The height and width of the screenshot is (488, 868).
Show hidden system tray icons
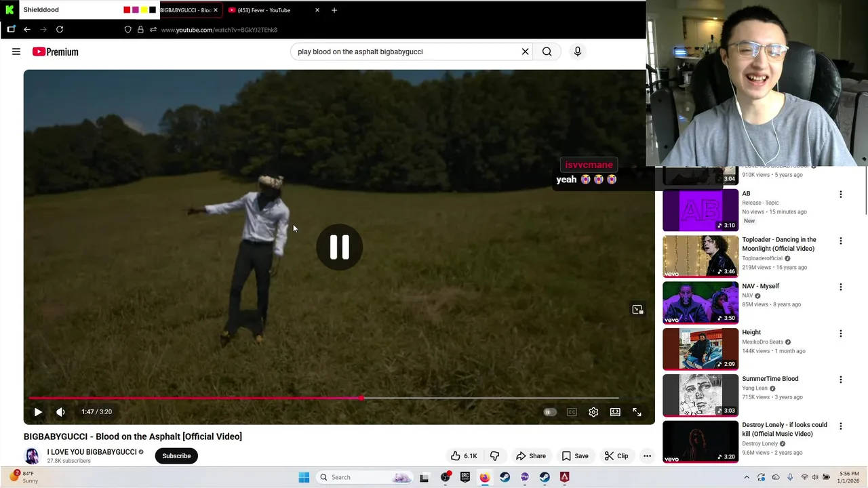tap(747, 477)
